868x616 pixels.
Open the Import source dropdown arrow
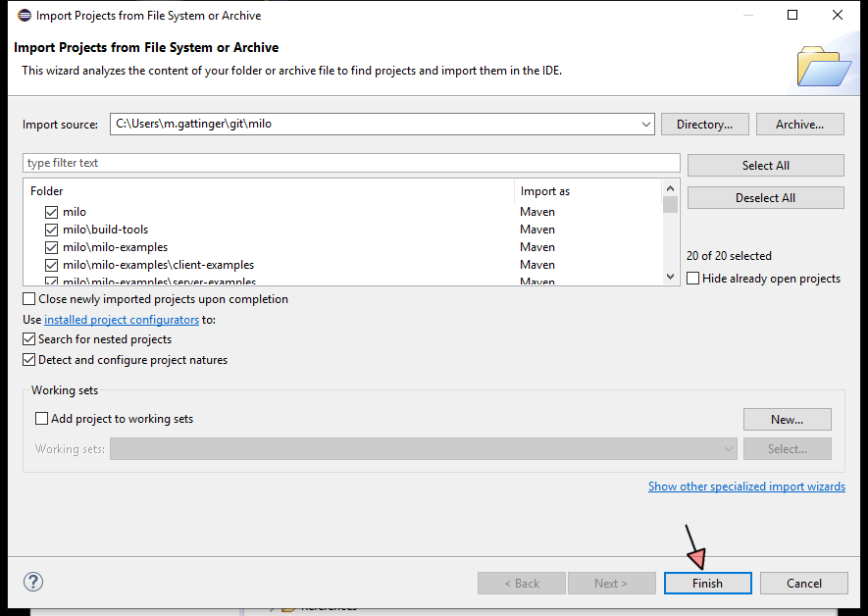coord(645,125)
